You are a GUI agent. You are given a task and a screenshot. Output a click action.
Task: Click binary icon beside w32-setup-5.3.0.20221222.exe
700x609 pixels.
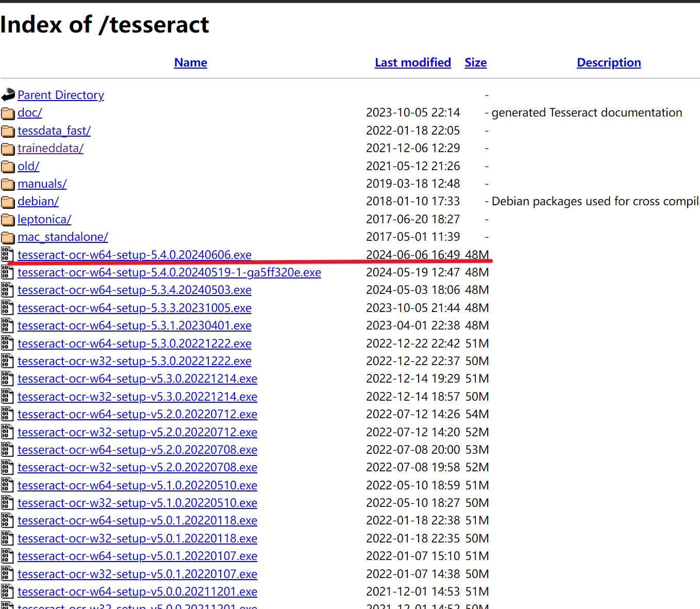[x=7, y=361]
